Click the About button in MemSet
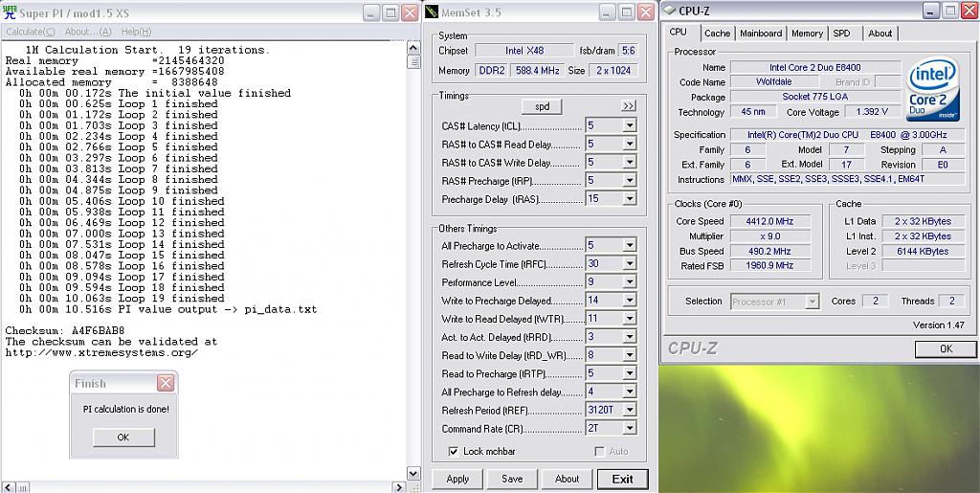Screen dimensions: 980x493 [x=567, y=479]
